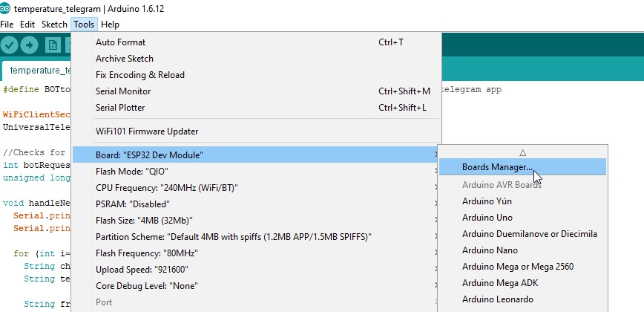Click the "UniversalTele" code line

coord(37,127)
